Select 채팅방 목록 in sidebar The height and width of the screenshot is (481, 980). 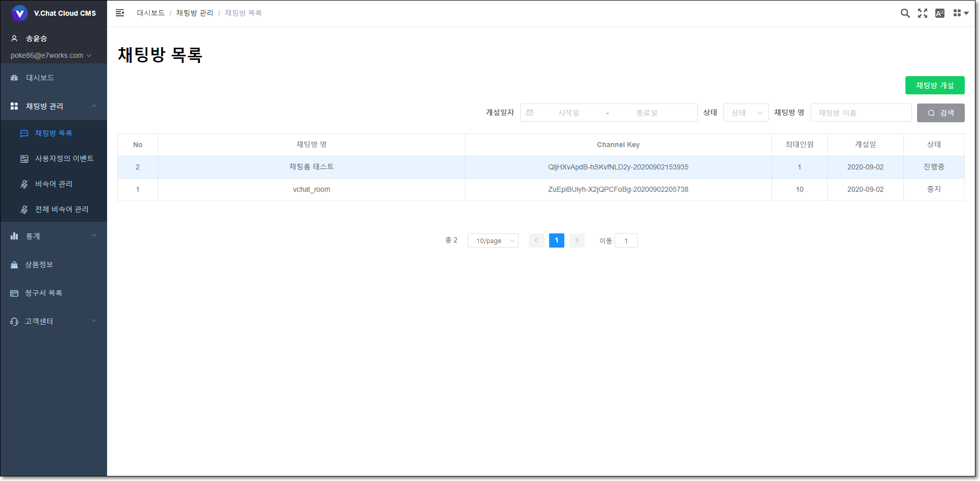coord(54,133)
